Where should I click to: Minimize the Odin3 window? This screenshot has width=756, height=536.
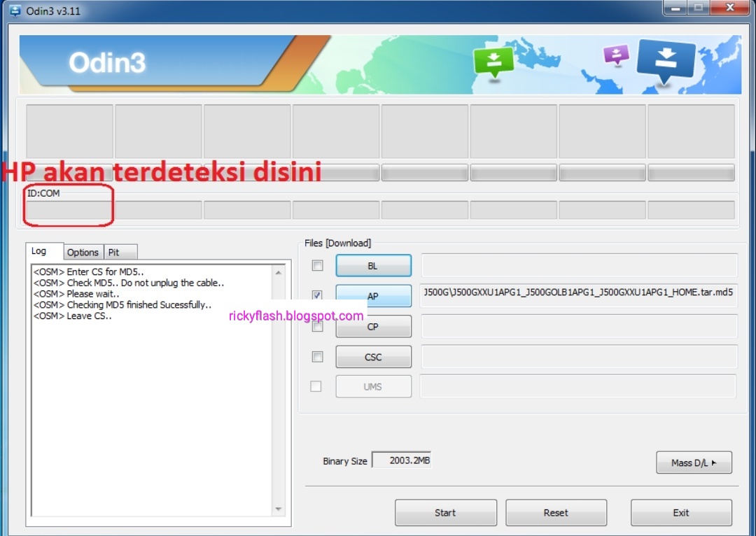coord(675,8)
